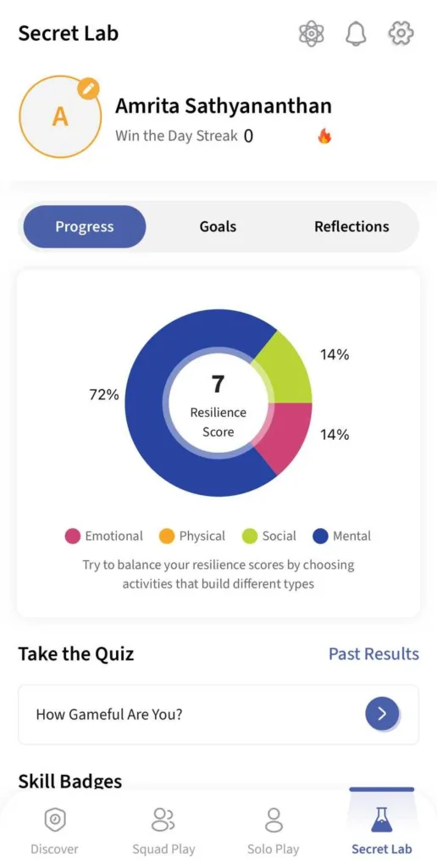Select the Secret Lab flask icon
Image resolution: width=437 pixels, height=868 pixels.
click(x=382, y=820)
